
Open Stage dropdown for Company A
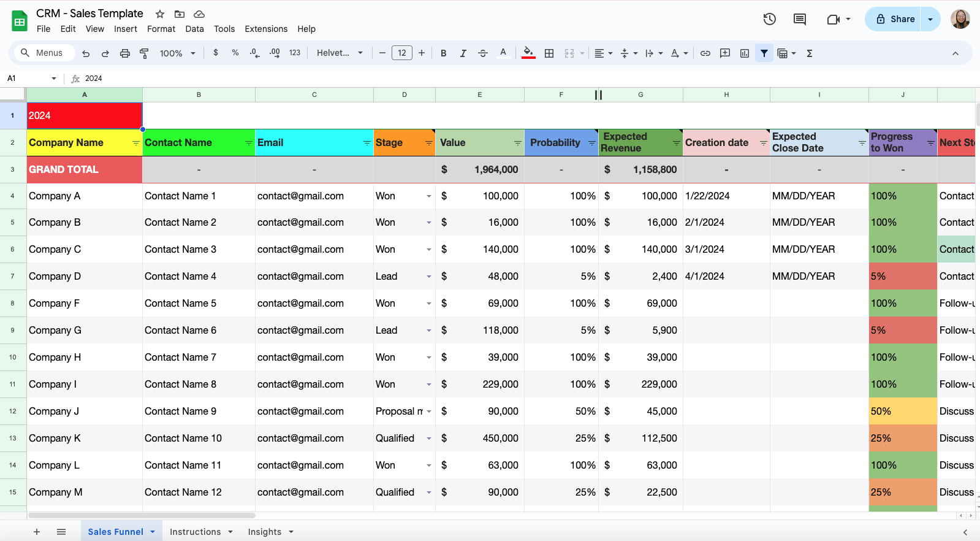(428, 196)
